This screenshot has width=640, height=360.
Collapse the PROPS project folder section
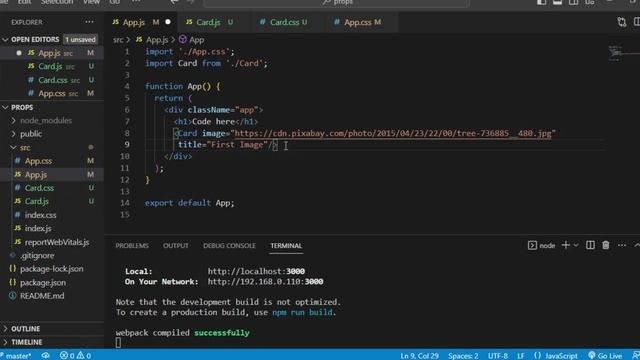tap(5, 107)
